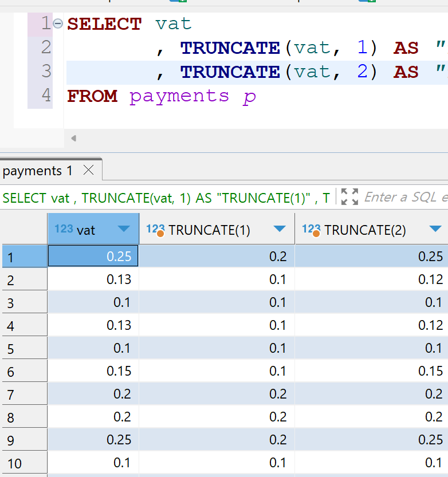This screenshot has height=477, width=448.
Task: Click editor line number 4
Action: tap(46, 95)
